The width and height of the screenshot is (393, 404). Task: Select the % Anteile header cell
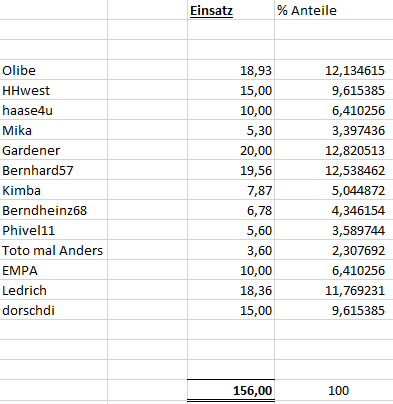[x=334, y=10]
